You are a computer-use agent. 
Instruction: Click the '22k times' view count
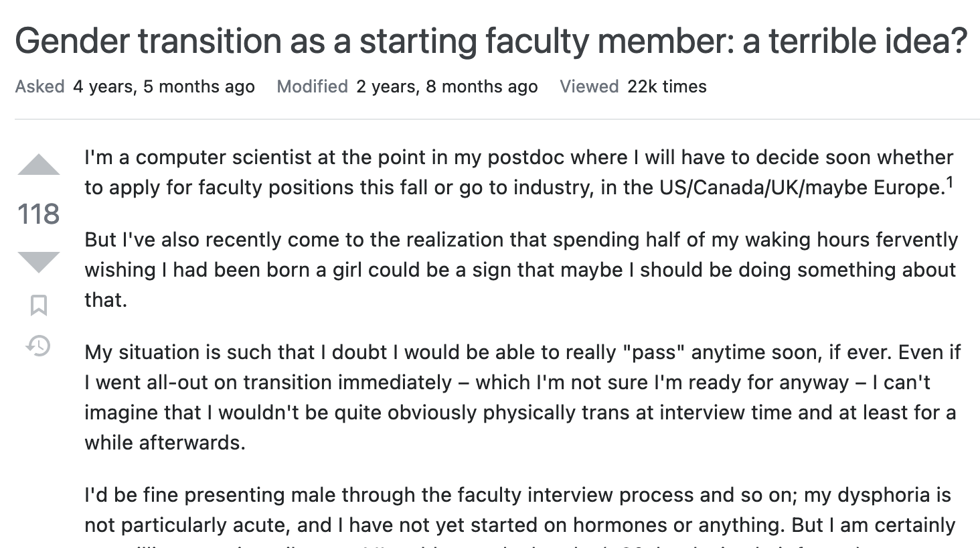(x=667, y=86)
